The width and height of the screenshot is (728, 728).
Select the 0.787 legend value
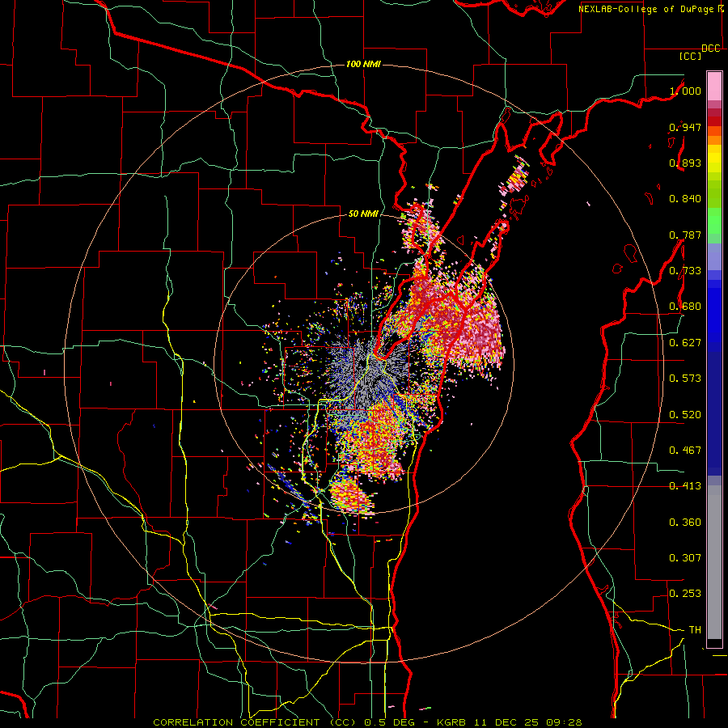pos(685,235)
